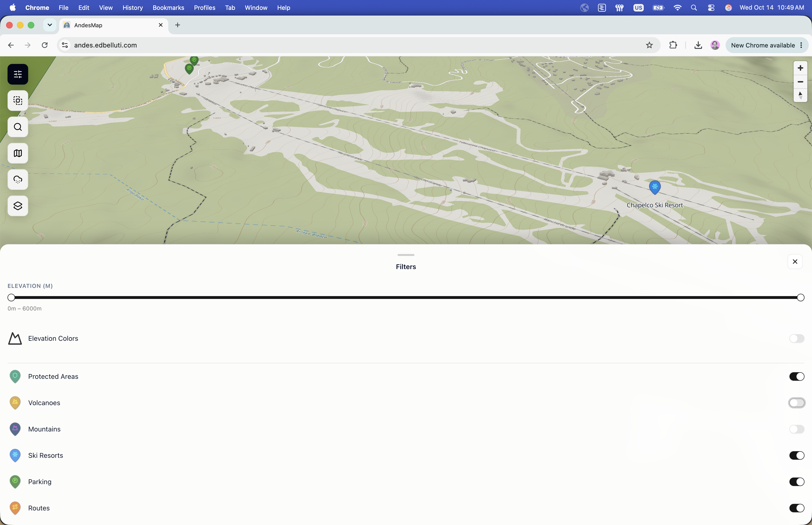Click the Volcanoes yellow pin icon
This screenshot has width=812, height=525.
[x=15, y=403]
